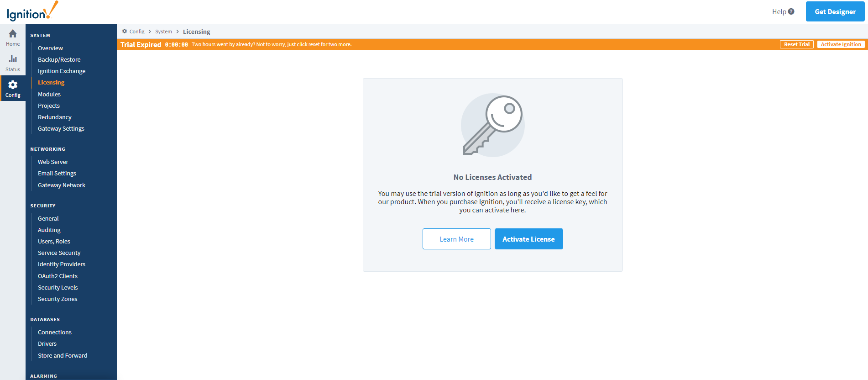Open the Modules page
The width and height of the screenshot is (868, 380).
49,94
